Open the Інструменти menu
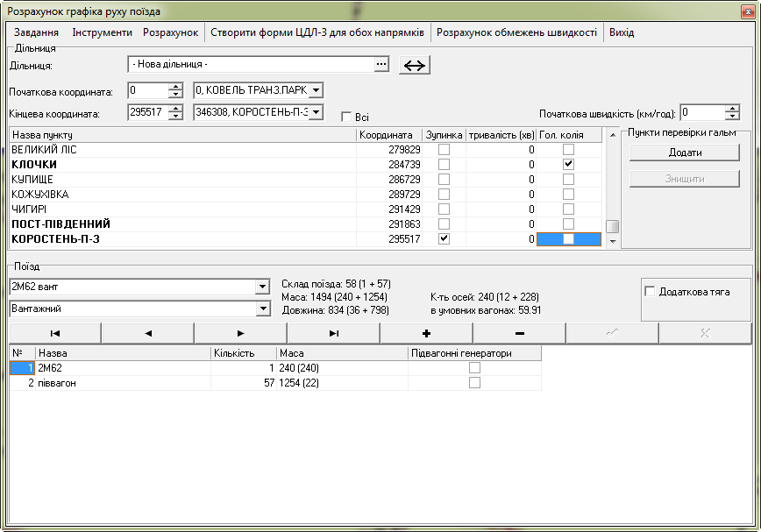Viewport: 761px width, 532px height. tap(102, 32)
